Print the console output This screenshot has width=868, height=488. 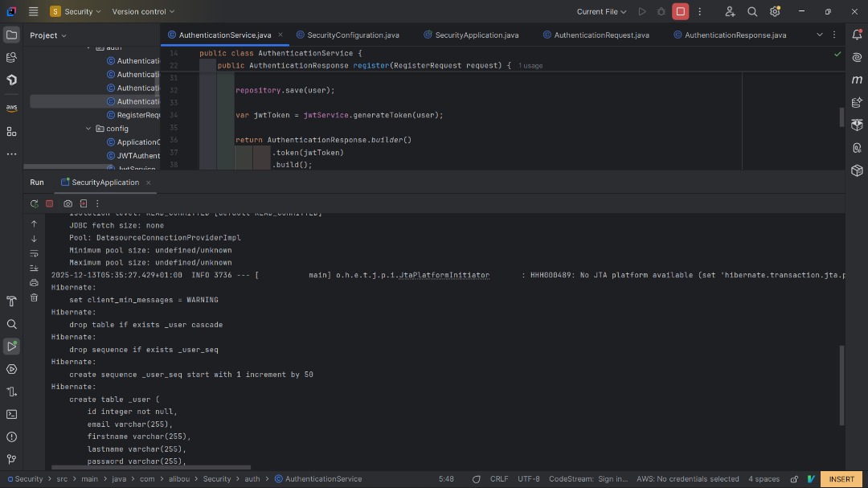[x=35, y=283]
